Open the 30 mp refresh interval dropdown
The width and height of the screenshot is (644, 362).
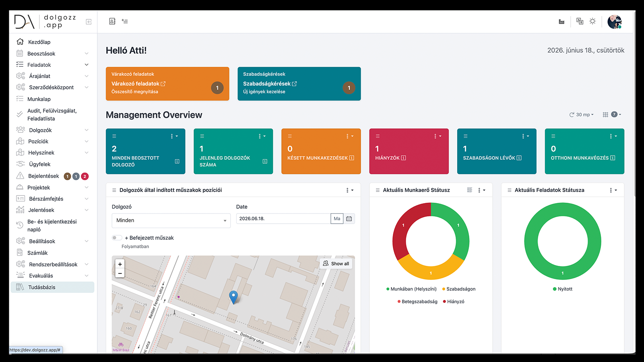[x=582, y=115]
